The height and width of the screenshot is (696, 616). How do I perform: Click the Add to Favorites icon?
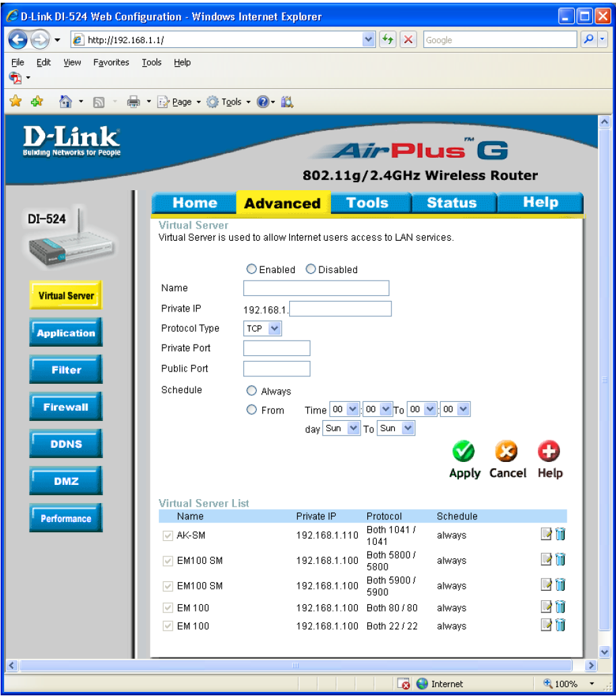[x=37, y=102]
